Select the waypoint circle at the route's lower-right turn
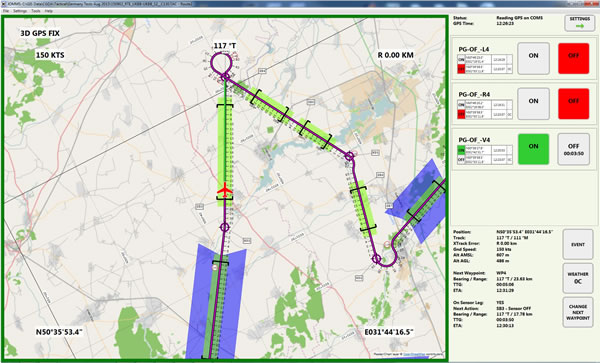Viewport: 600px width, 363px height. point(377,259)
